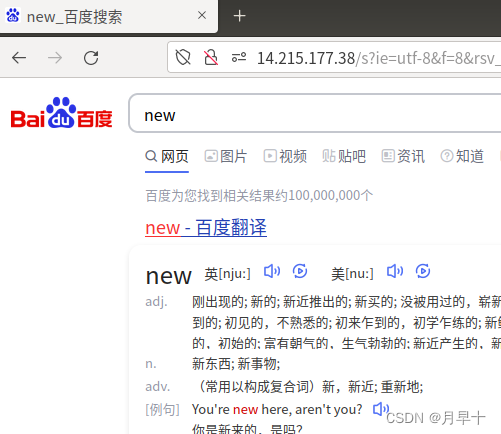Click the sentence "You're new here, aren't you?"
This screenshot has width=501, height=434.
tap(277, 409)
